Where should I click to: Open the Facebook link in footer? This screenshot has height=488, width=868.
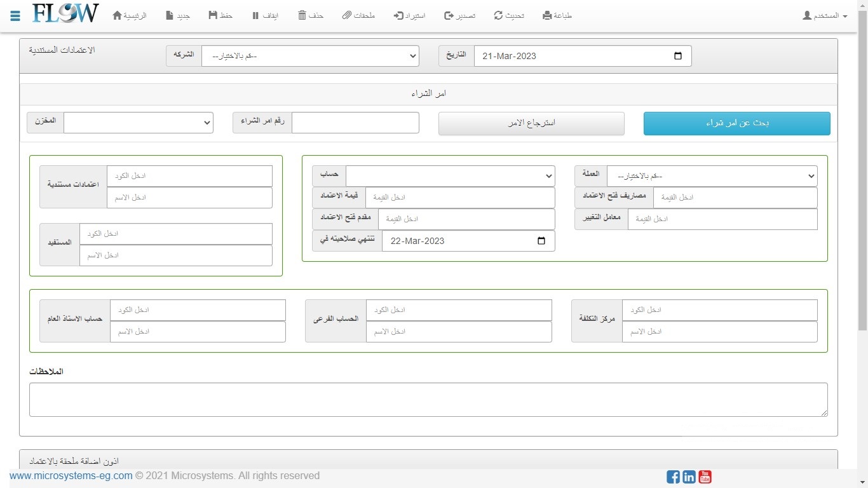click(x=673, y=477)
